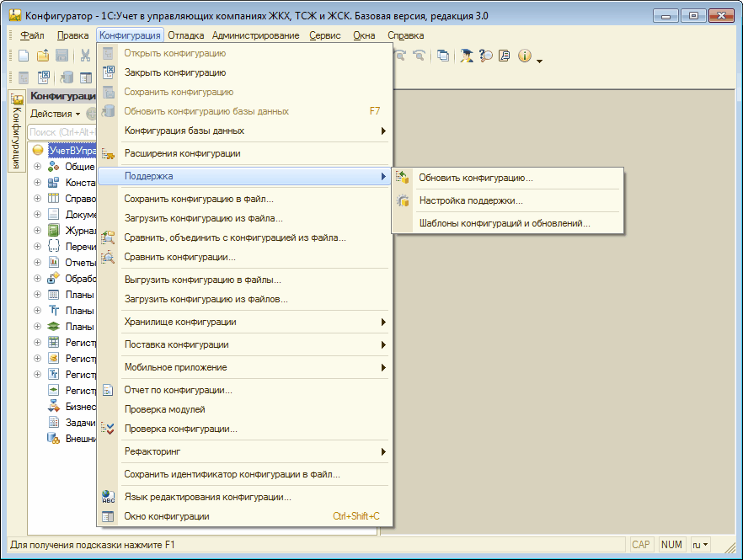Click Сравнить, объединить с конфигурацией icon

pyautogui.click(x=108, y=237)
